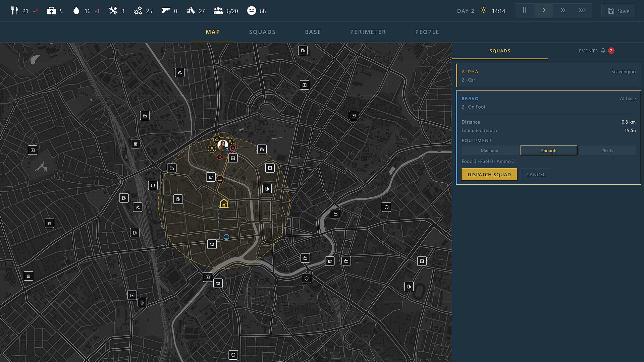The image size is (644, 362).
Task: Select Minimum equipment level
Action: click(490, 150)
